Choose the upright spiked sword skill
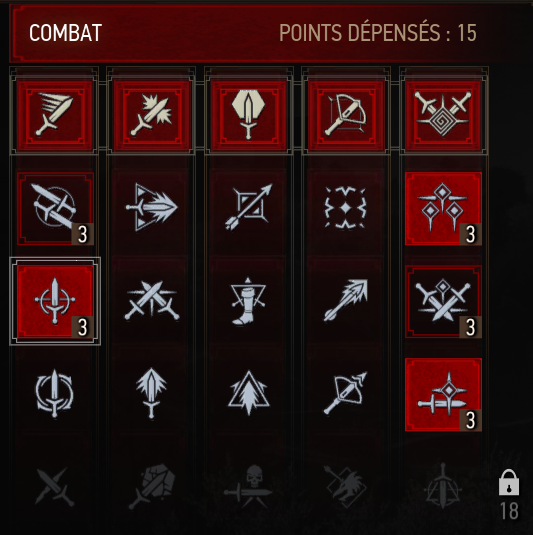 click(x=151, y=392)
